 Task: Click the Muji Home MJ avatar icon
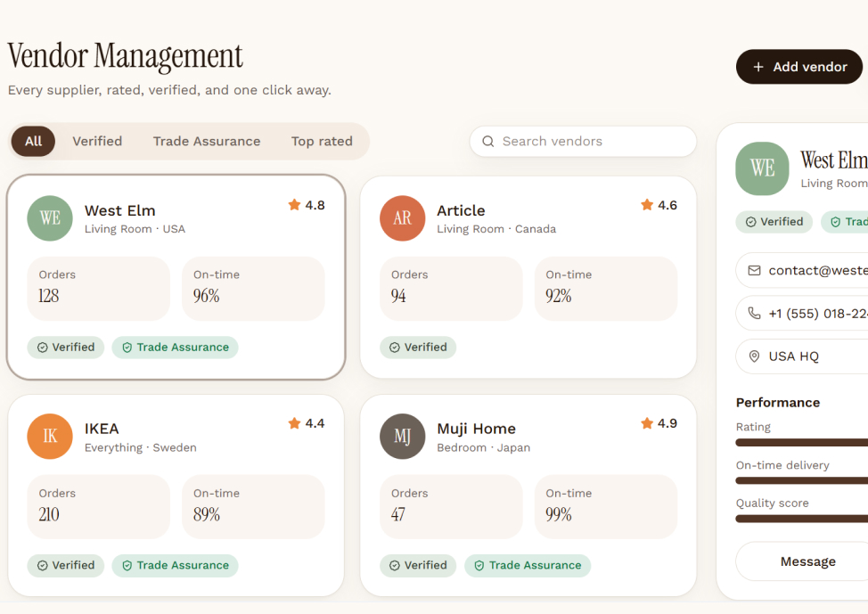point(403,437)
